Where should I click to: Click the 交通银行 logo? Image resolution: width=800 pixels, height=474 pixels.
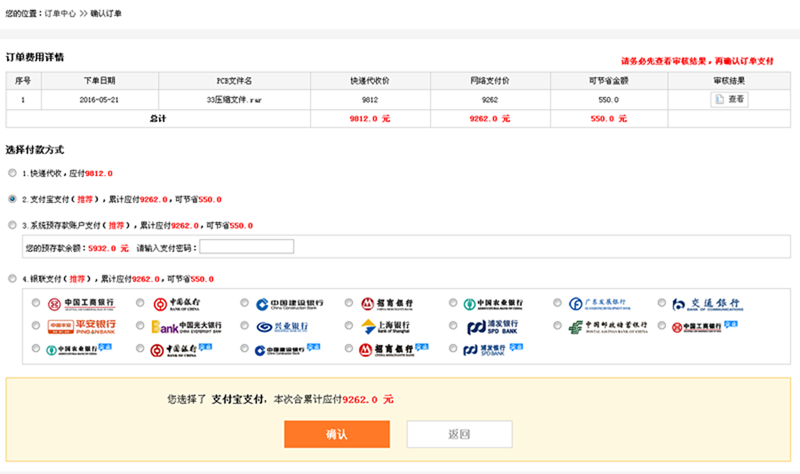coord(708,304)
